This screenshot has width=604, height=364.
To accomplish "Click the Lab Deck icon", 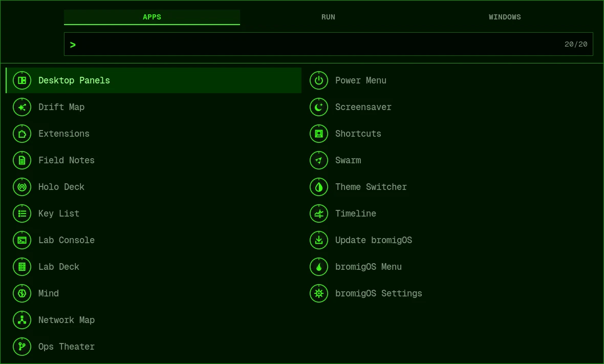I will (x=22, y=267).
